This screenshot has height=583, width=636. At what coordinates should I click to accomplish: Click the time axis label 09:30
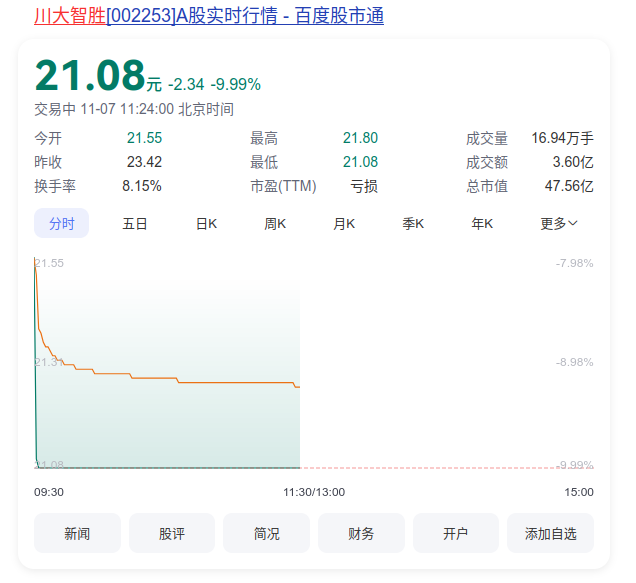tap(49, 492)
